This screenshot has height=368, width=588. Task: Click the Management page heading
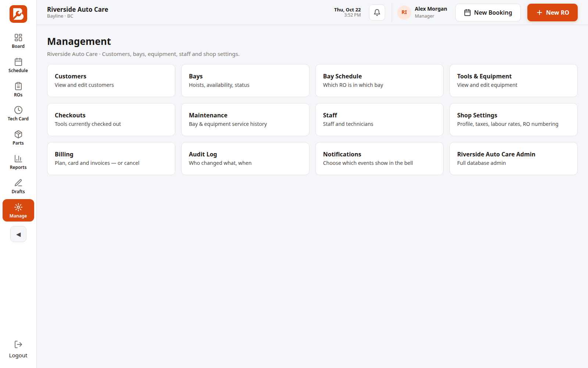[x=79, y=41]
